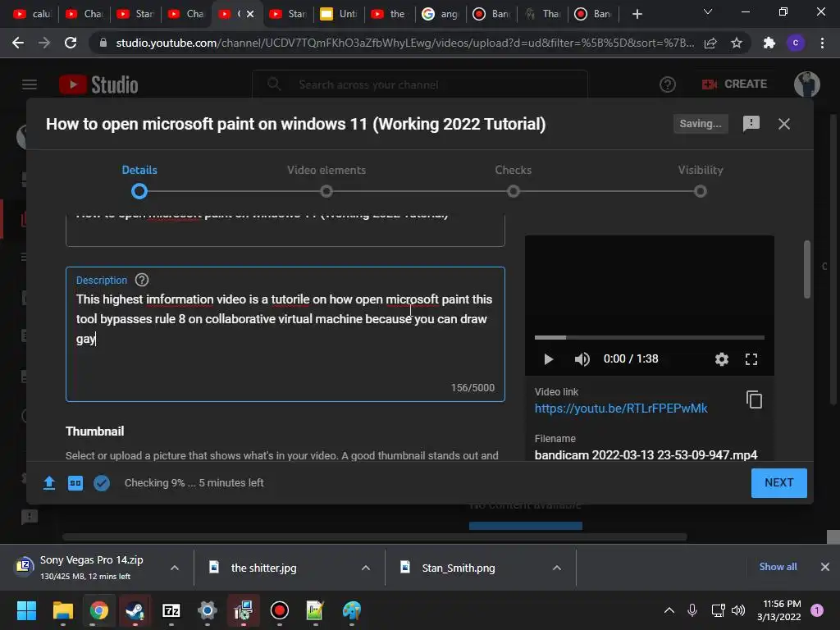The height and width of the screenshot is (630, 840).
Task: Share this page icon in address bar
Action: (710, 43)
